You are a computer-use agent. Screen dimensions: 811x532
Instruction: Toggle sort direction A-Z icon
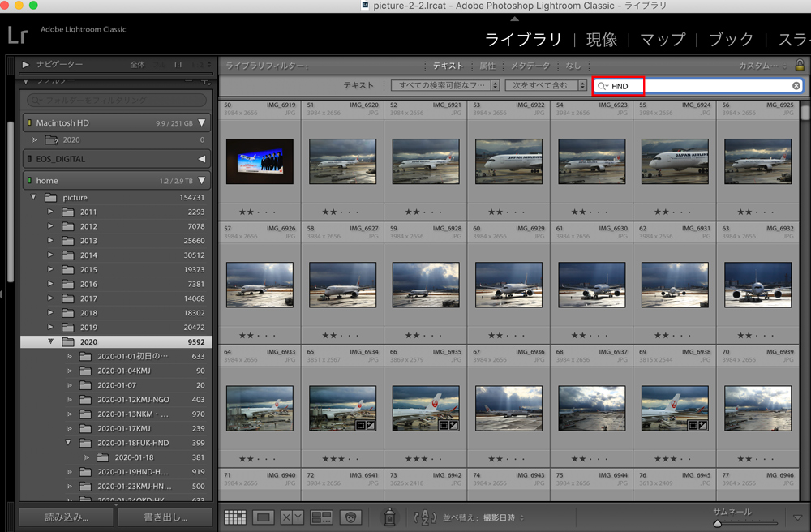click(x=425, y=517)
